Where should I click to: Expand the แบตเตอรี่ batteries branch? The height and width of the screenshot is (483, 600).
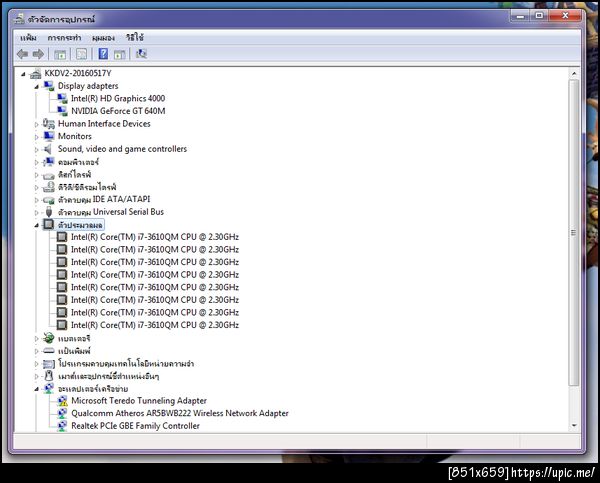tap(37, 339)
